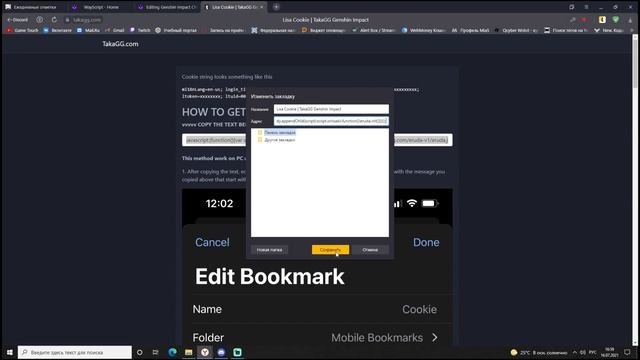The width and height of the screenshot is (640, 360).
Task: Switch to the Editing Genshin Impact tab
Action: click(167, 7)
